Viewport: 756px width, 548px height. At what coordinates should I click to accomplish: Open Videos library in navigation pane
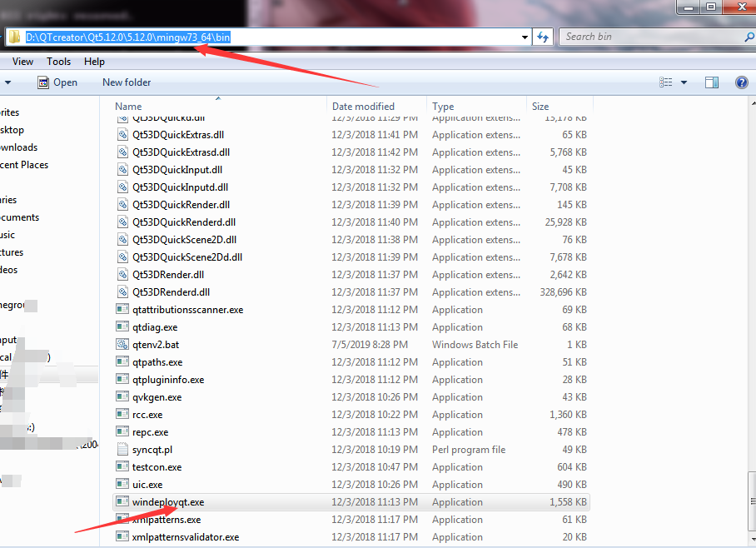pos(8,270)
